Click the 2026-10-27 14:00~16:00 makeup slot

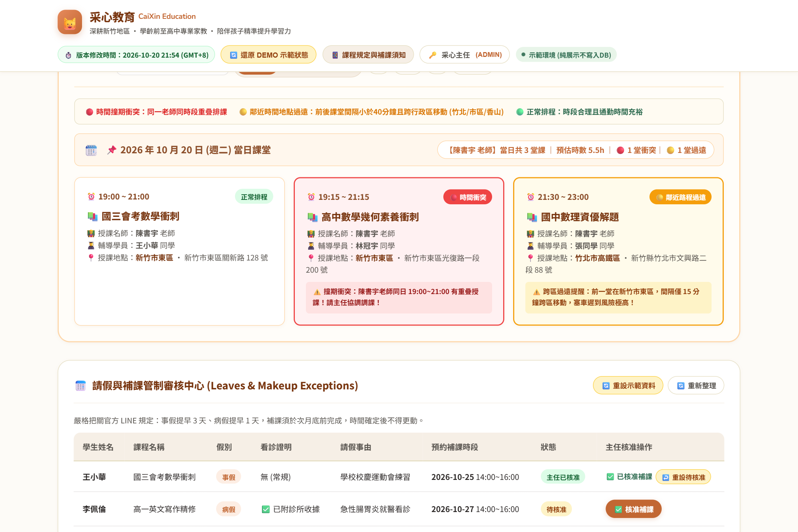(475, 509)
